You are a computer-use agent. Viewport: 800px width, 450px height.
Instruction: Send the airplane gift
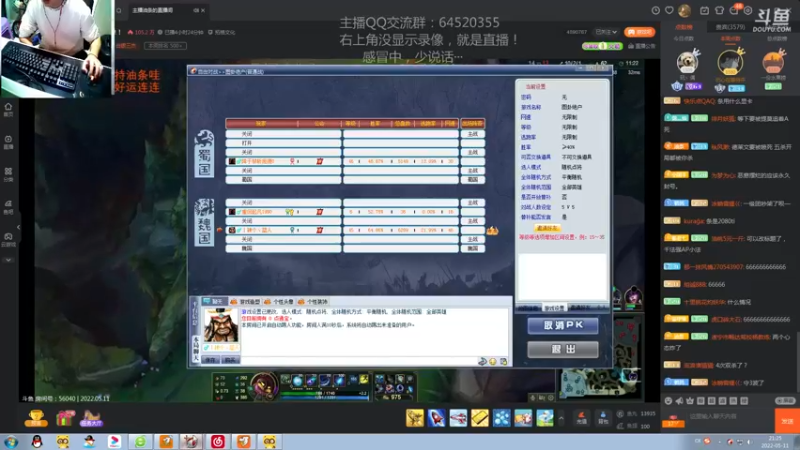(458, 418)
